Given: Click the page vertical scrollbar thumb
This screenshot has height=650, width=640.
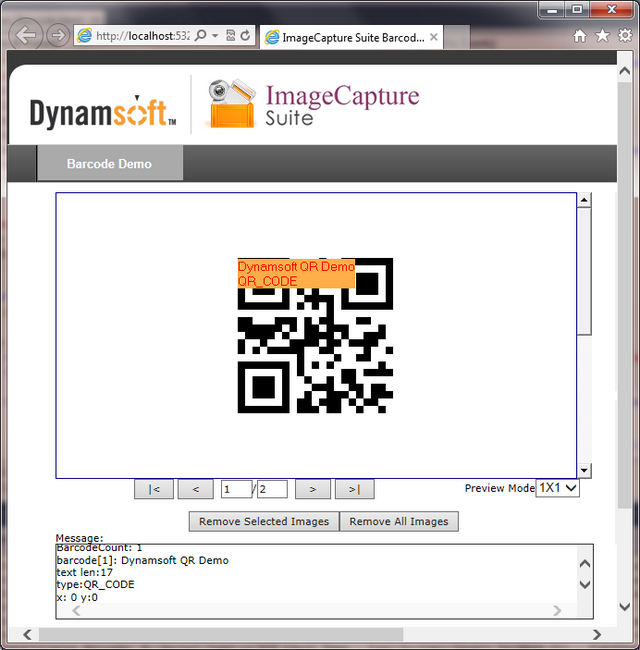Looking at the screenshot, I should click(625, 295).
